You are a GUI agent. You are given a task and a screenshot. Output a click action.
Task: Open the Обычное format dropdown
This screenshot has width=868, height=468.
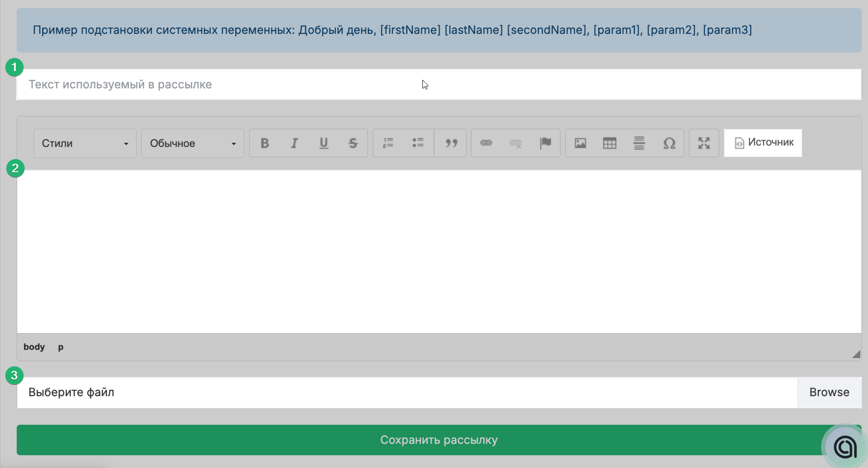[193, 144]
